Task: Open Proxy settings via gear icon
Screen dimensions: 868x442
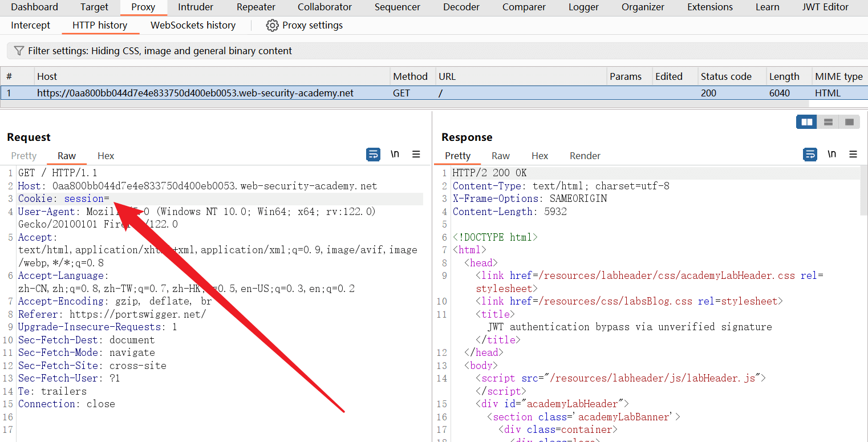Action: pos(273,26)
